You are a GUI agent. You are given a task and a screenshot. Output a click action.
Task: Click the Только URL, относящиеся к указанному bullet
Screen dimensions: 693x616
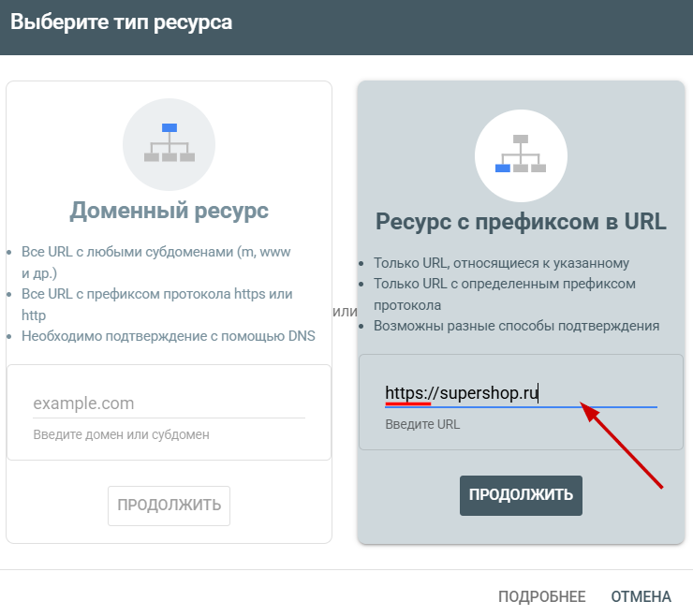[501, 263]
